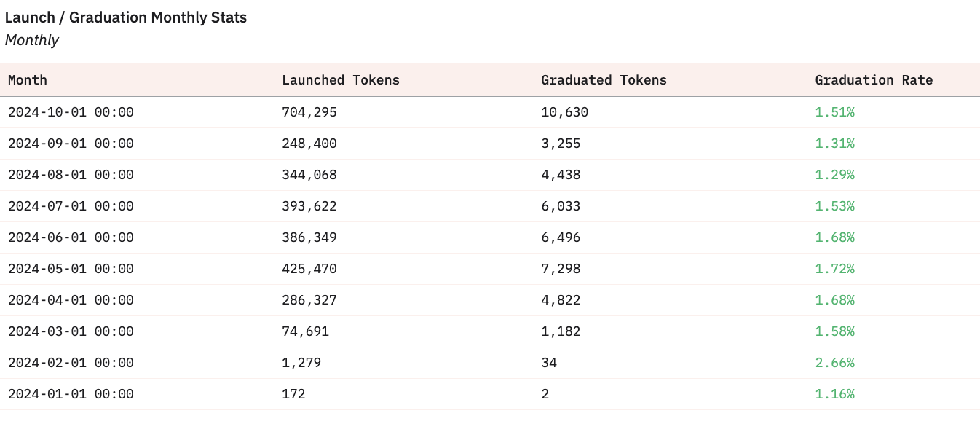Click the 2024-03-01 month cell
This screenshot has width=980, height=440.
click(x=71, y=331)
